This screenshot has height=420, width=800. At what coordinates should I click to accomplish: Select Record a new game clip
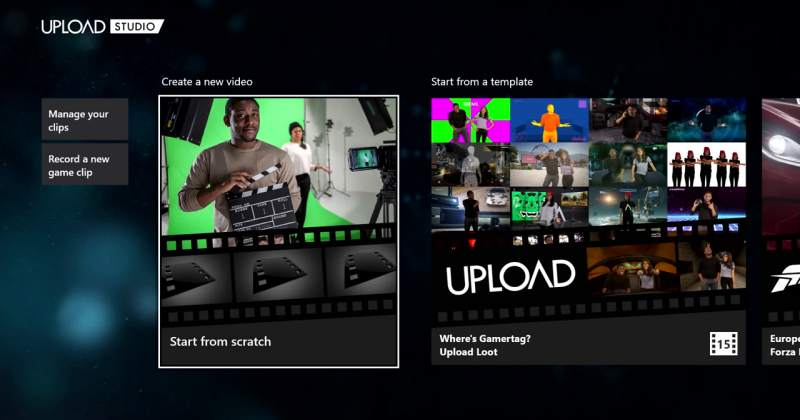click(85, 164)
